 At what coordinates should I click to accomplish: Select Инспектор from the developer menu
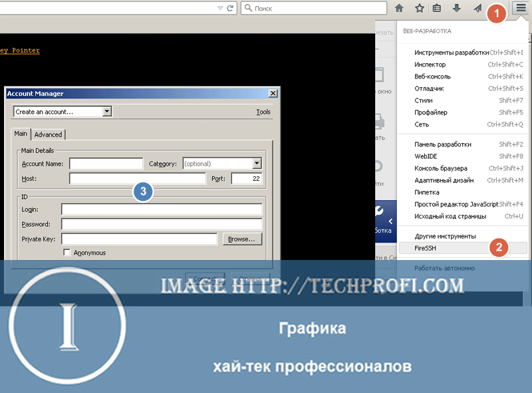point(463,65)
